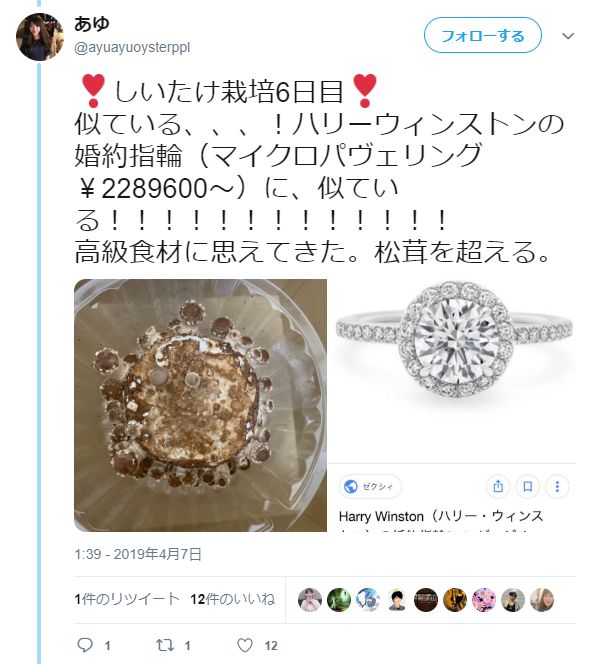Open the tweet options chevron menu

coord(567,36)
